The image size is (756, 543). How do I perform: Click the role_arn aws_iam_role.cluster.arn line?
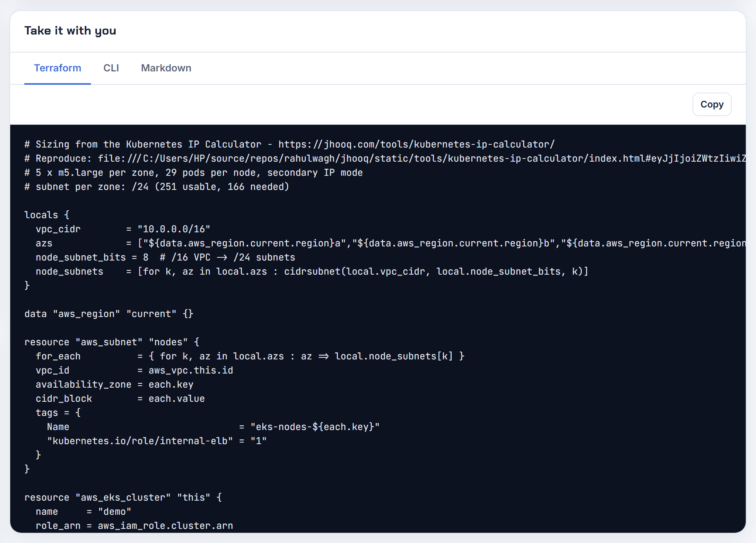click(x=134, y=526)
